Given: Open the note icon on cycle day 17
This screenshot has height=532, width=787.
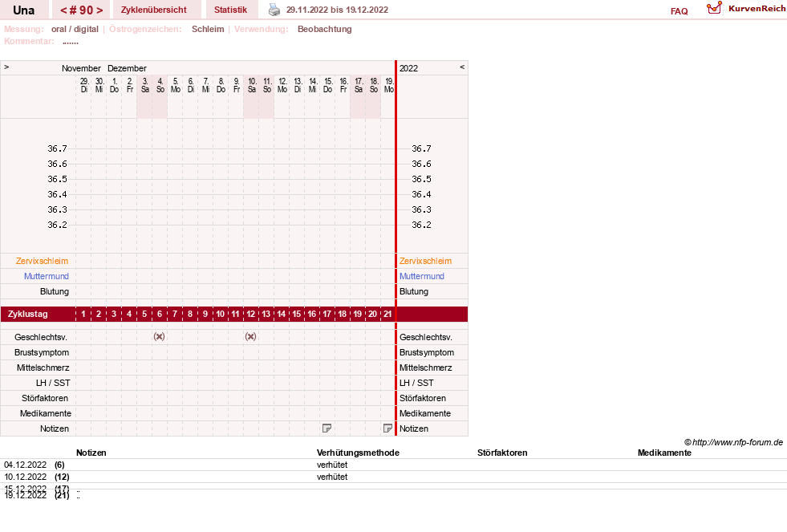Looking at the screenshot, I should [x=327, y=428].
